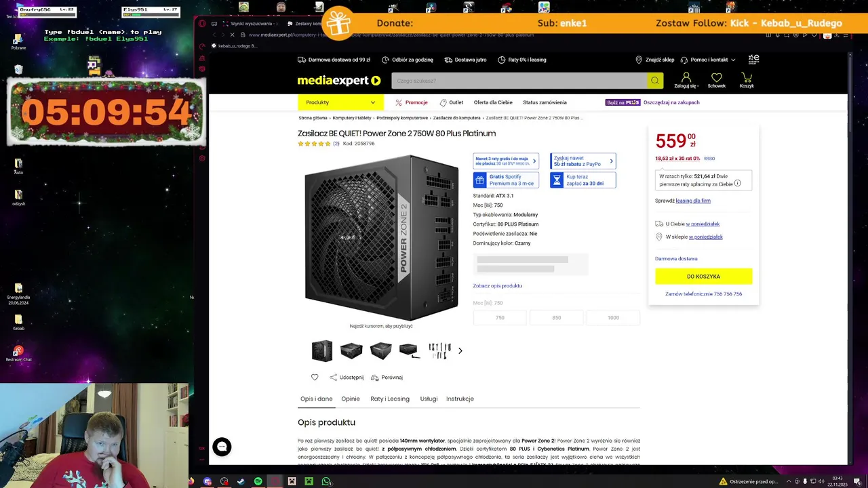Switch to the Usługi tab
The image size is (868, 488).
click(x=429, y=399)
